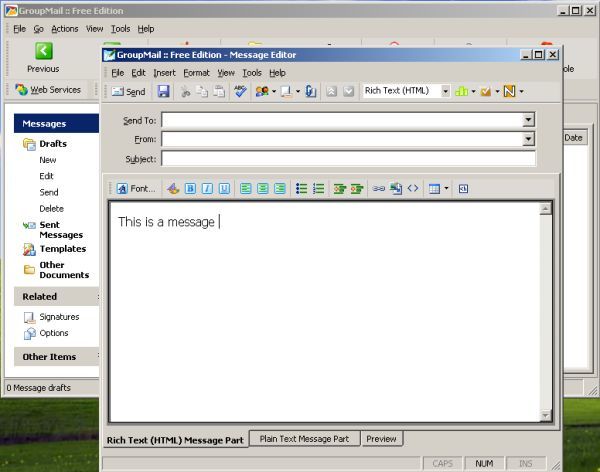Click the recipients group people icon
Viewport: 600px width, 472px height.
(x=262, y=91)
